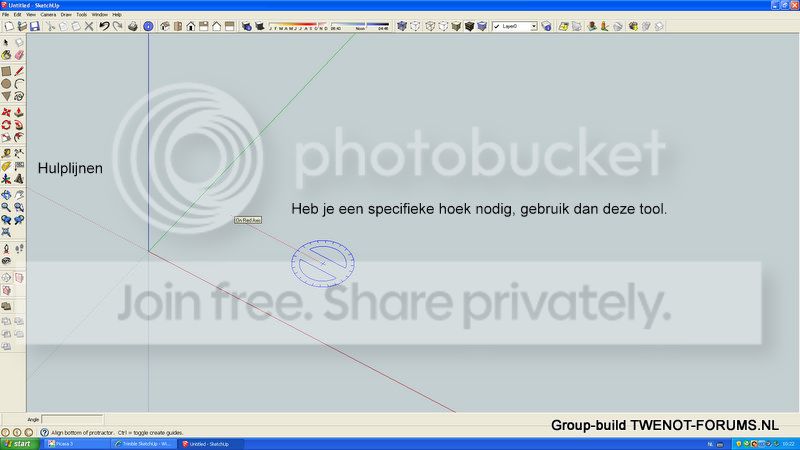Click the Erase X icon in the toolbar

89,26
